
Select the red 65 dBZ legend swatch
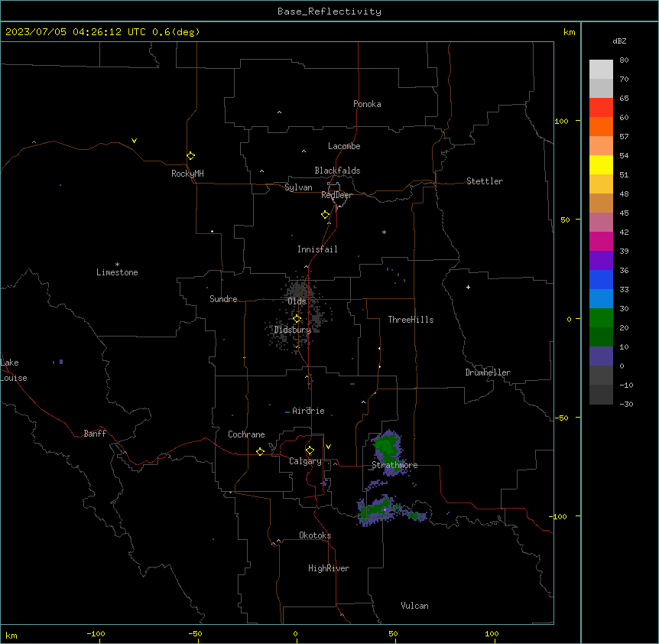601,107
